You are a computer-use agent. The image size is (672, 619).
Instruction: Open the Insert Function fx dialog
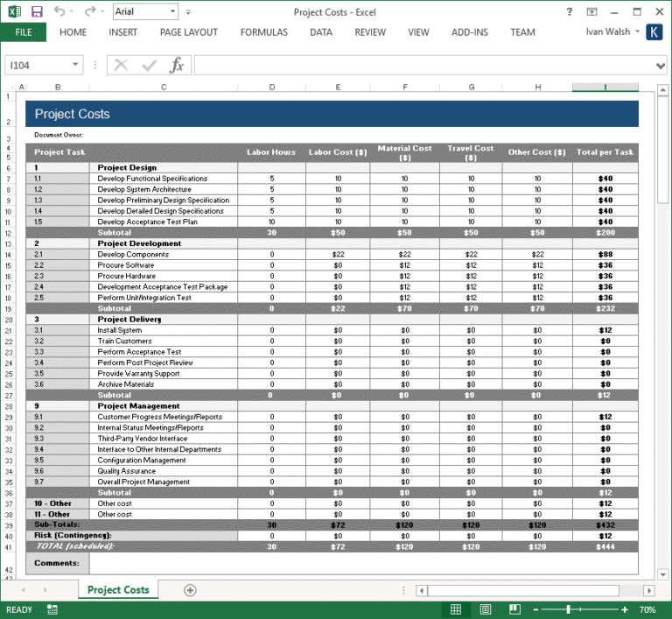point(177,66)
